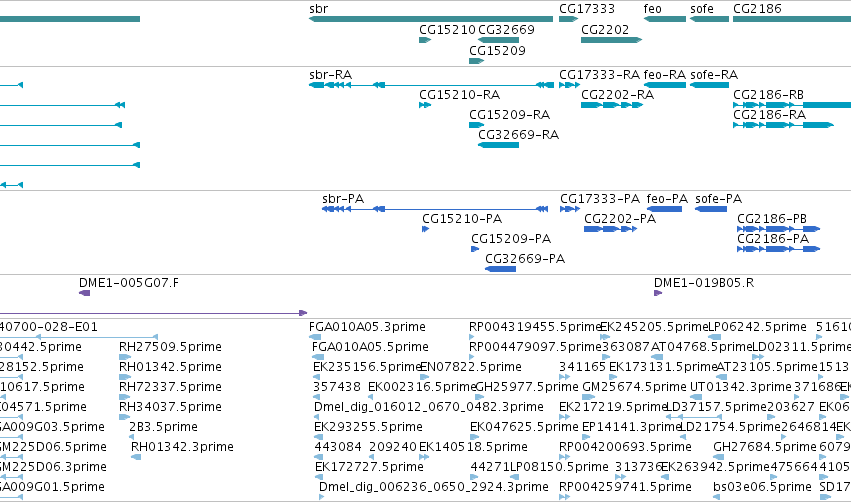Select the DME1-019B05.R purple marker
The width and height of the screenshot is (851, 502).
(x=658, y=293)
